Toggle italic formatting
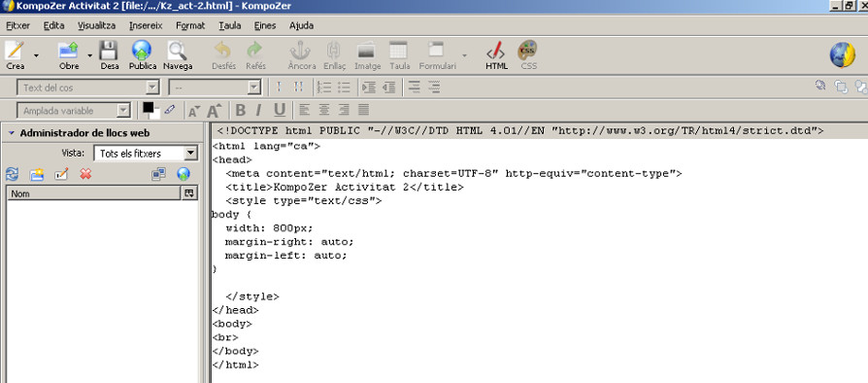Viewport: 868px width, 383px height. click(258, 110)
